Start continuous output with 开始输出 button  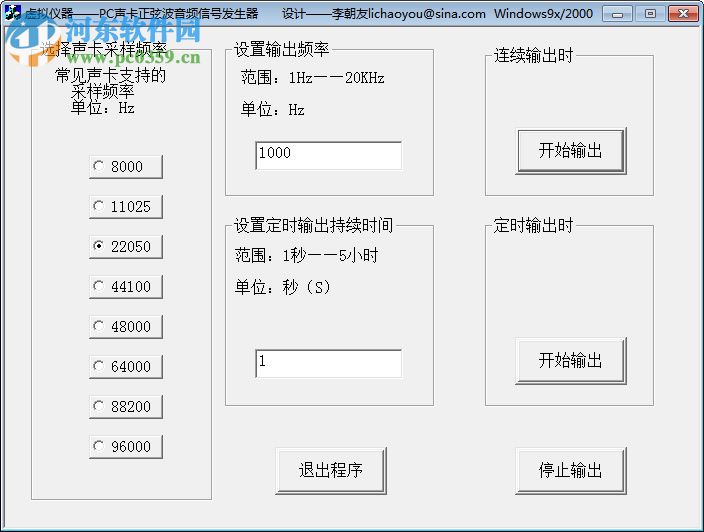[571, 151]
